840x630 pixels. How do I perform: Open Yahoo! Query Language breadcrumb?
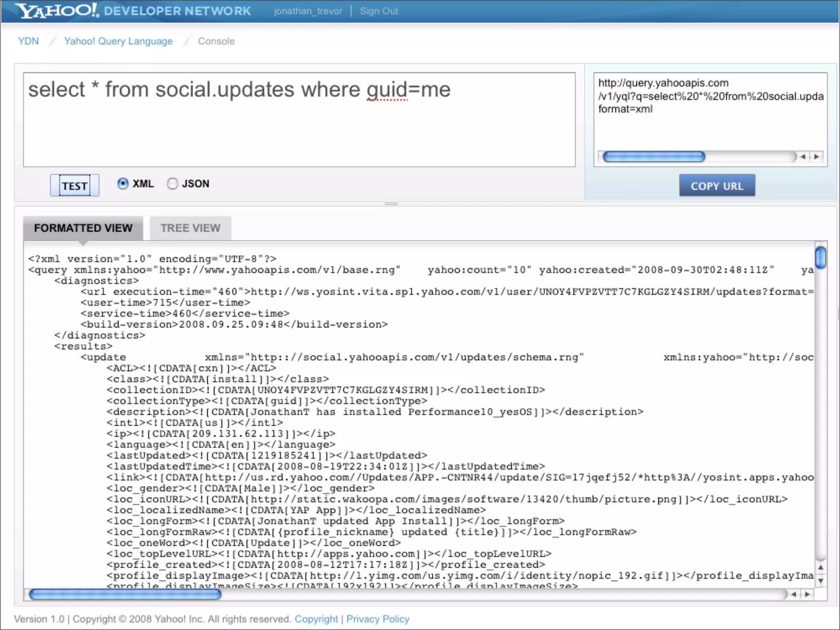click(x=118, y=41)
